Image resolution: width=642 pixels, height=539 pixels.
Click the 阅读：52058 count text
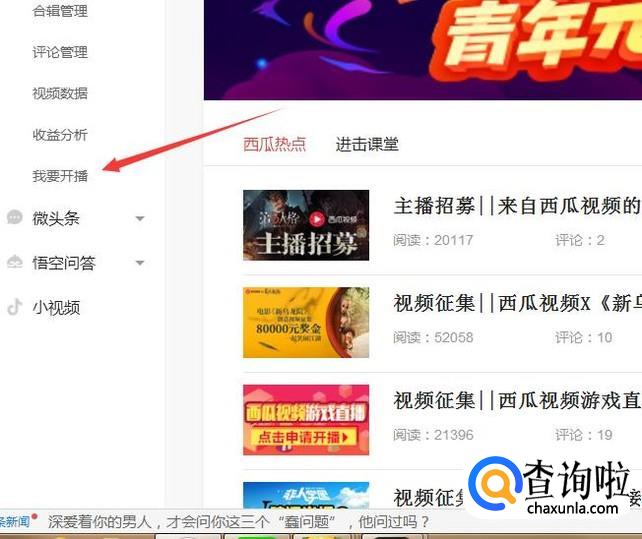(x=433, y=337)
